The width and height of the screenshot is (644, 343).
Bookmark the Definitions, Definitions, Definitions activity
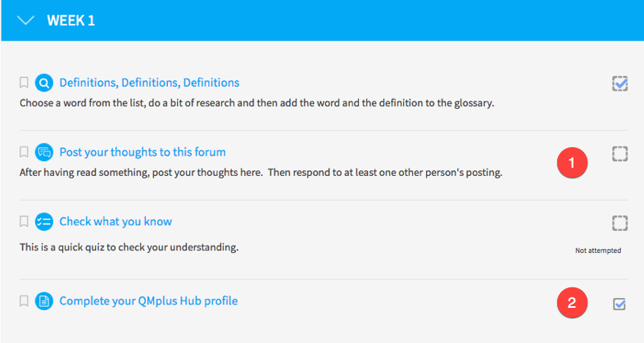[24, 83]
